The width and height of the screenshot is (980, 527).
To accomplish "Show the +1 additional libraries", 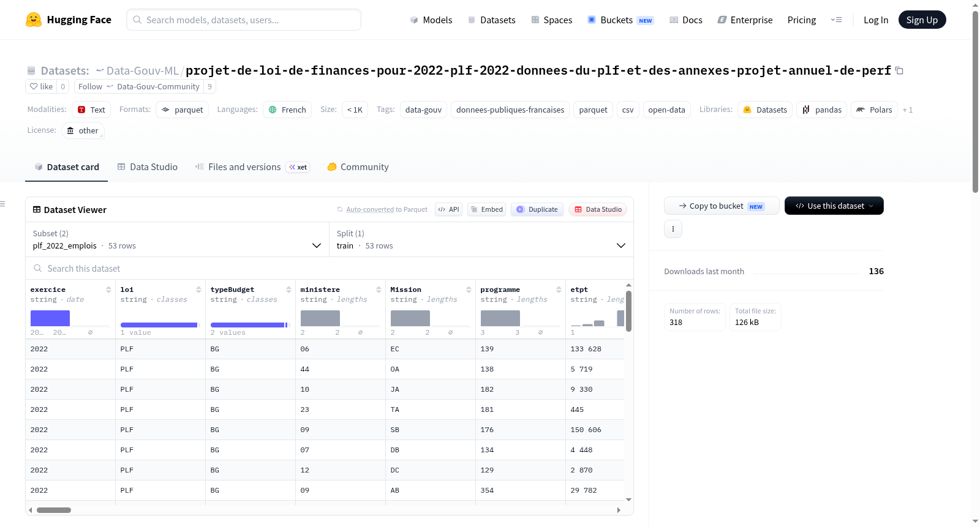I will pyautogui.click(x=908, y=110).
